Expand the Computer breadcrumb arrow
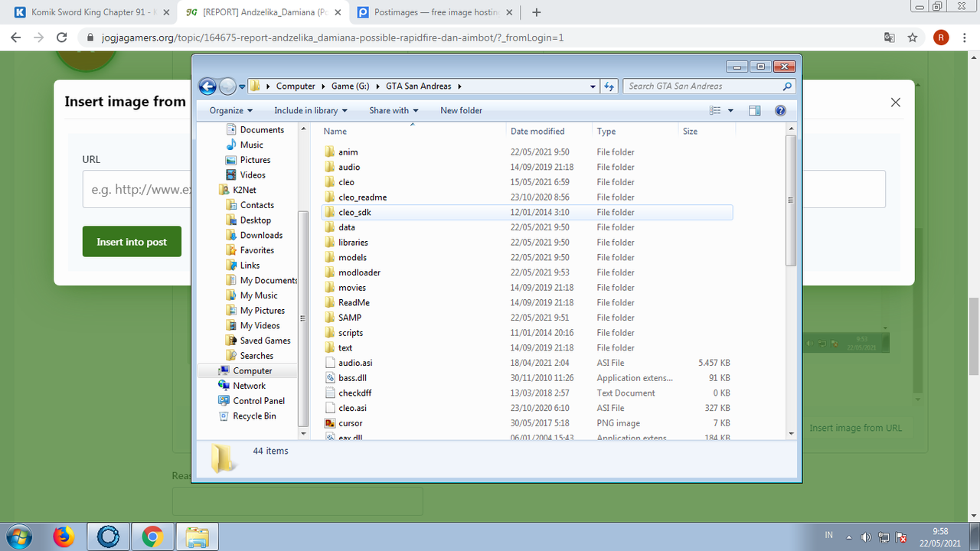This screenshot has height=551, width=980. pos(323,86)
